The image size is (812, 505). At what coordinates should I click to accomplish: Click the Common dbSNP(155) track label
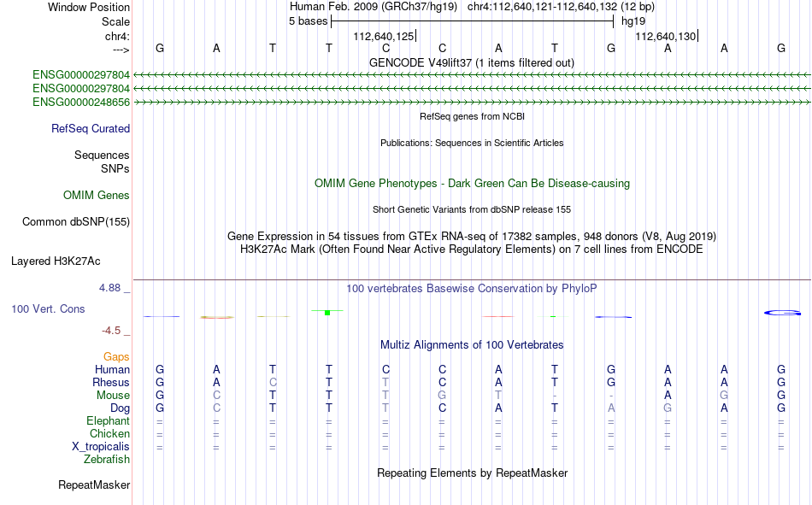click(76, 221)
